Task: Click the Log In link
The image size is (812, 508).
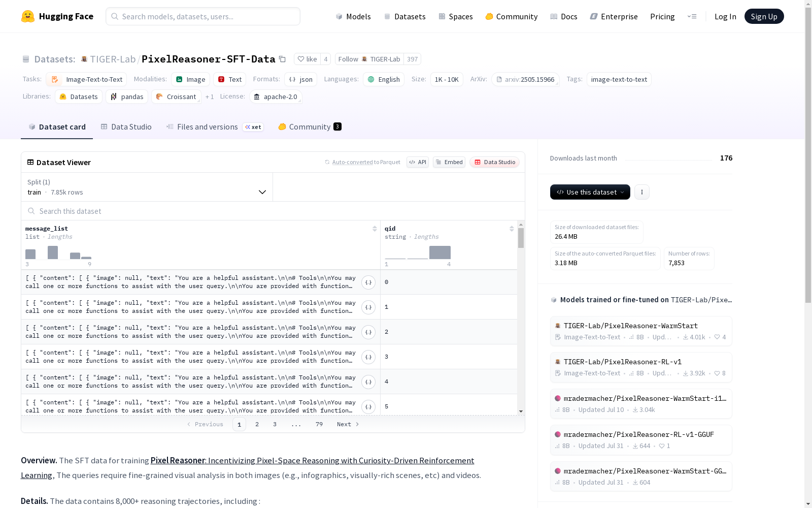Action: 725,16
